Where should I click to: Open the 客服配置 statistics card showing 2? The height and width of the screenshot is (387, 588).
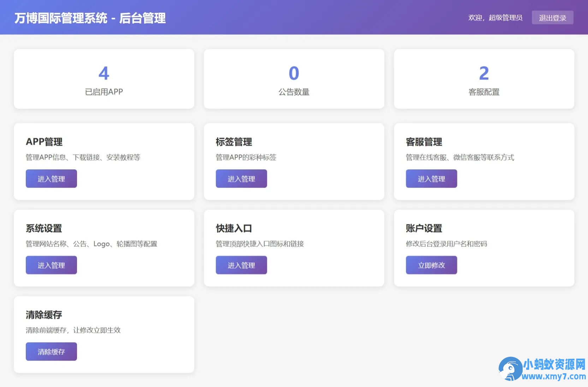(484, 78)
